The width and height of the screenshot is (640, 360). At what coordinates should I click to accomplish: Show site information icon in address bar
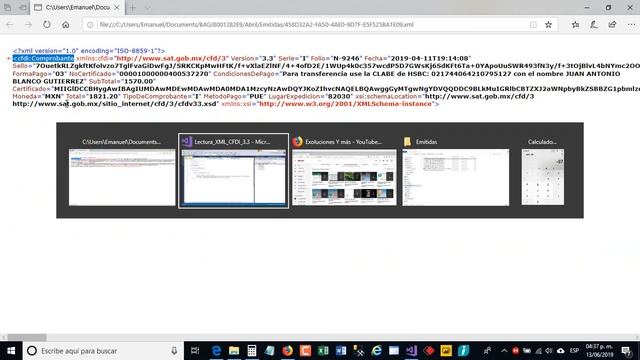click(91, 25)
